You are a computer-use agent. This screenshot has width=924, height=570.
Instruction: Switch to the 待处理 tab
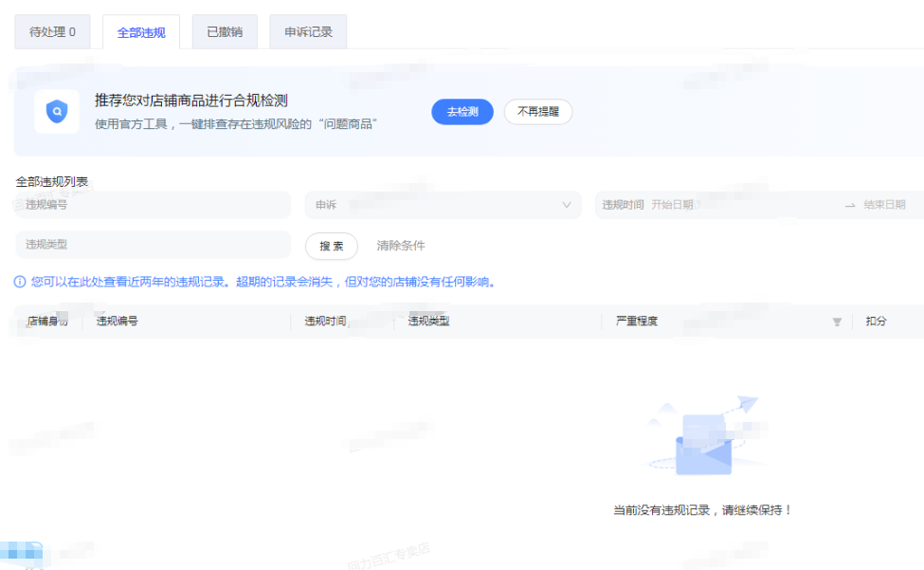52,32
